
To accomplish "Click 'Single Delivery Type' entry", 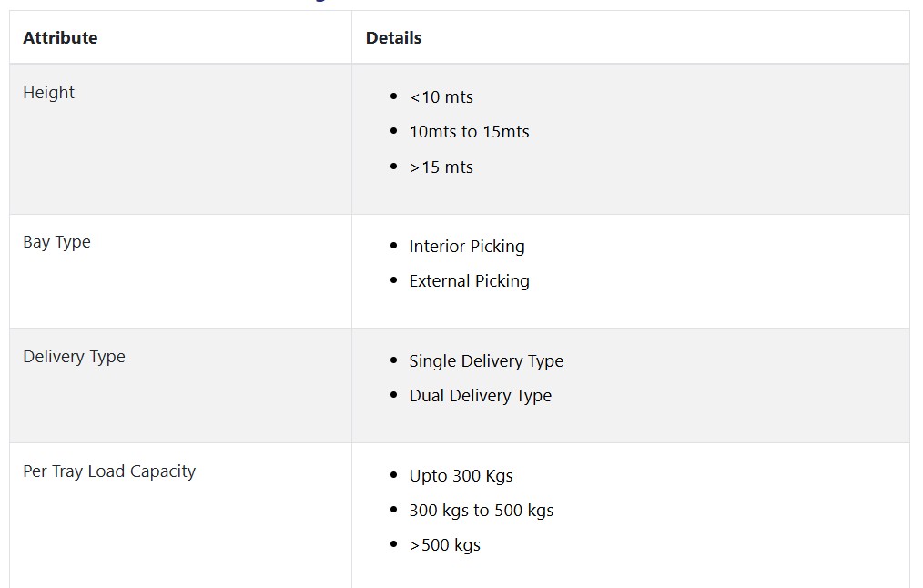I will pos(486,360).
